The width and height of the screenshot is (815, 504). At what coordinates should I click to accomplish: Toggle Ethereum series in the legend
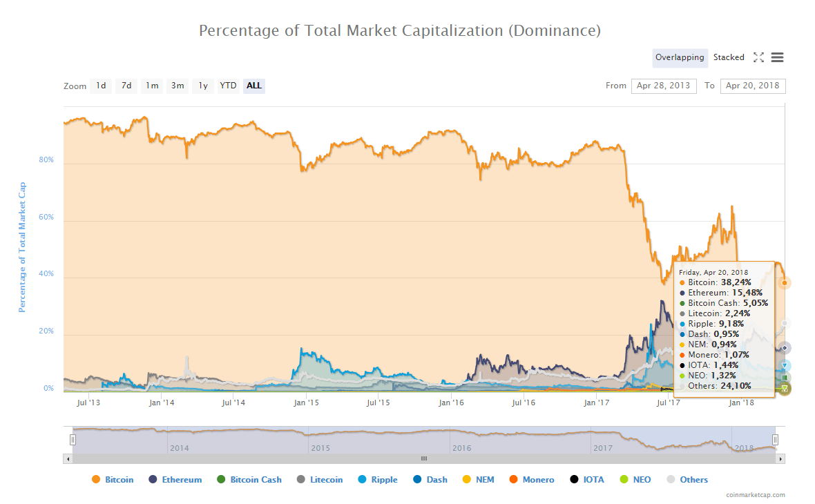[182, 480]
